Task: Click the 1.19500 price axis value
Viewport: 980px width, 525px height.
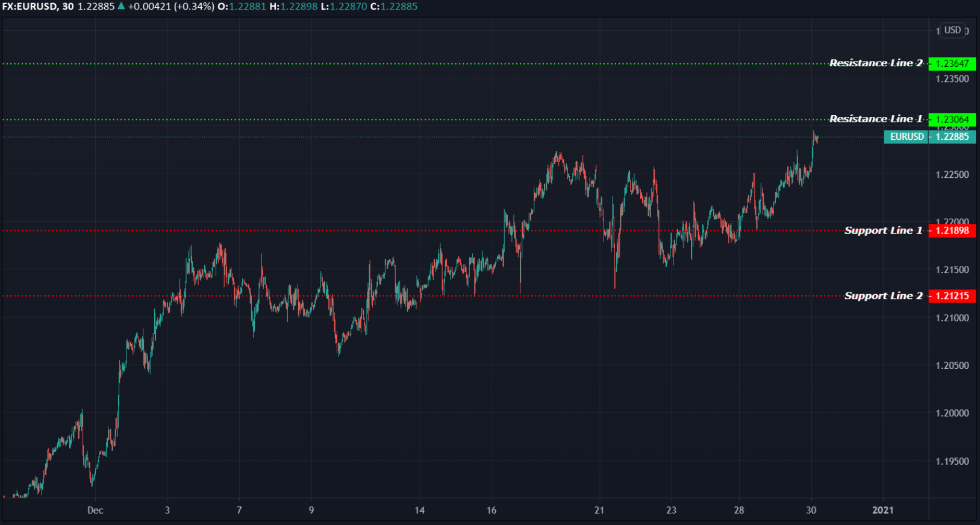Action: coord(952,462)
